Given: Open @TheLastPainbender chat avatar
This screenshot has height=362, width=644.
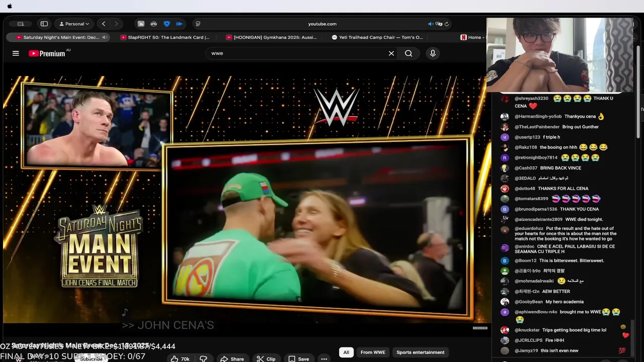Looking at the screenshot, I should 505,127.
